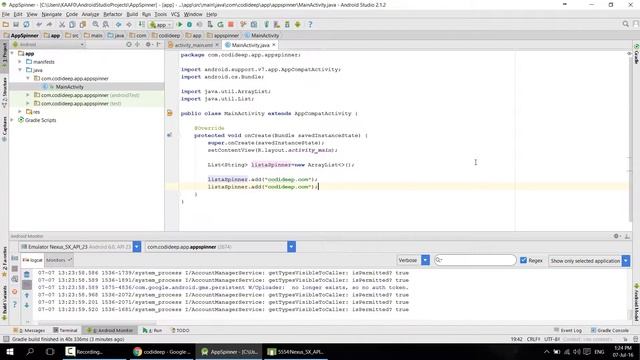The width and height of the screenshot is (640, 360).
Task: Click the logcat scroll up arrow icon
Action: tap(27, 295)
